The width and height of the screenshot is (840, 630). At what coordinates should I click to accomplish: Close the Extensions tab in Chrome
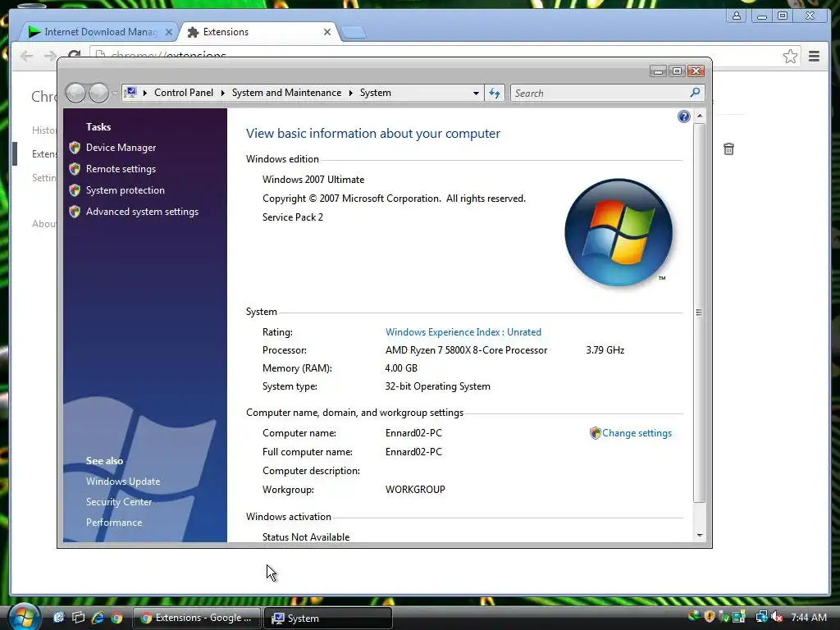(326, 32)
